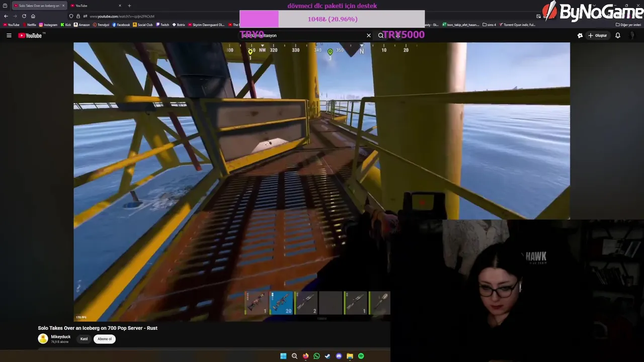644x362 pixels.
Task: Click the 'Oluştur' create button
Action: pos(597,35)
